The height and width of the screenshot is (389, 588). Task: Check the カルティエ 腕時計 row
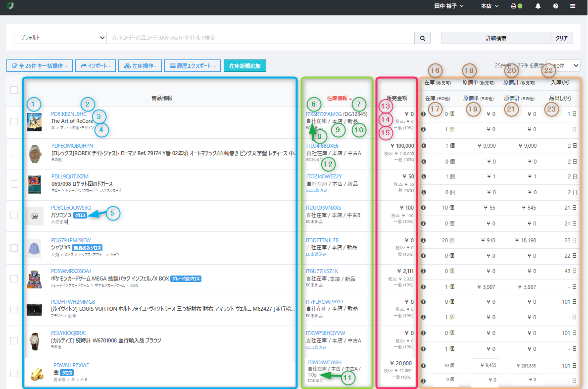tap(14, 340)
